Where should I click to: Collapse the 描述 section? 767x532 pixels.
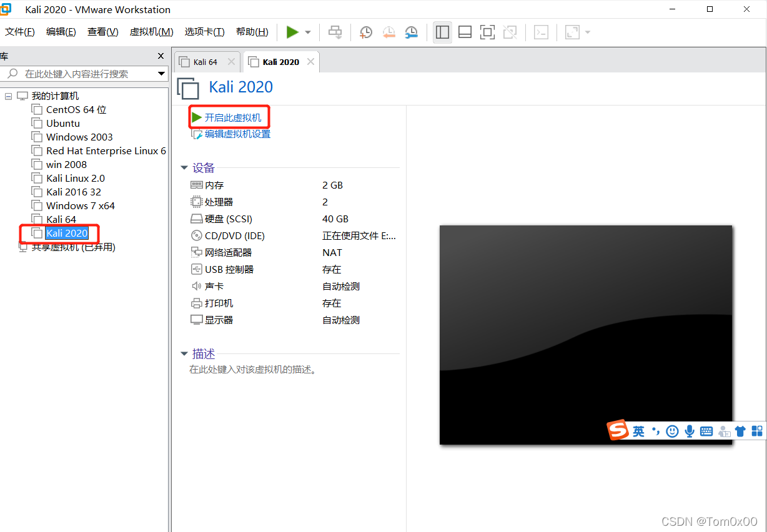click(184, 353)
